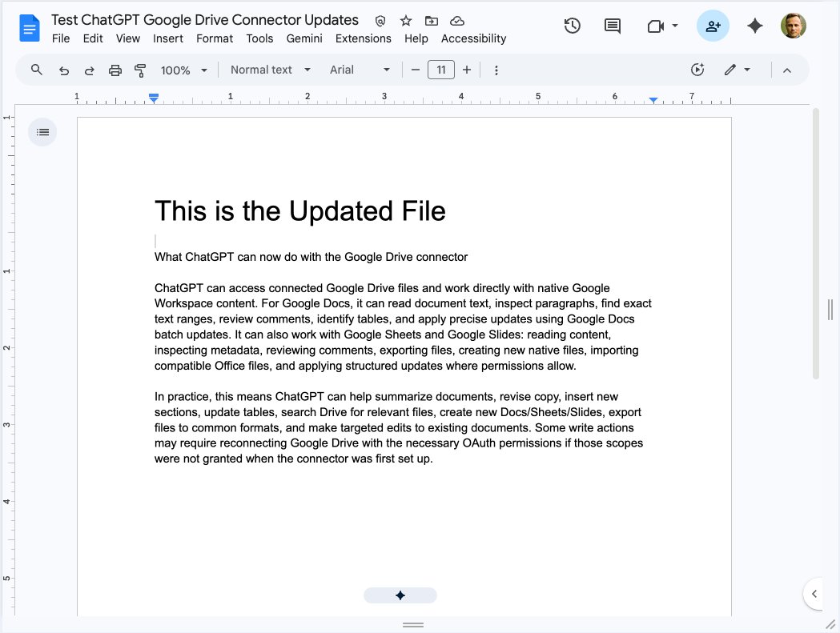
Task: Click the heading "This is the Updated File"
Action: coord(300,211)
